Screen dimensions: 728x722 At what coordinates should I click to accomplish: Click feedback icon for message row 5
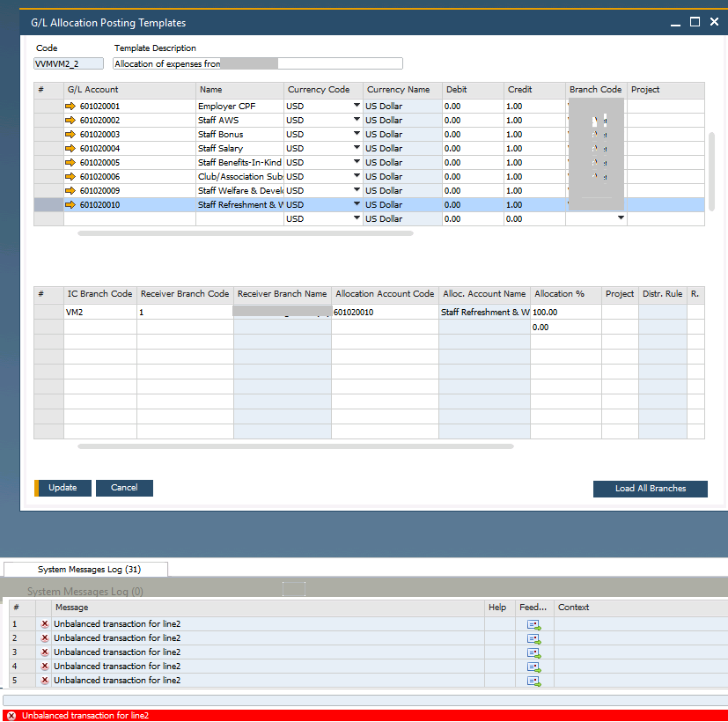pos(533,681)
